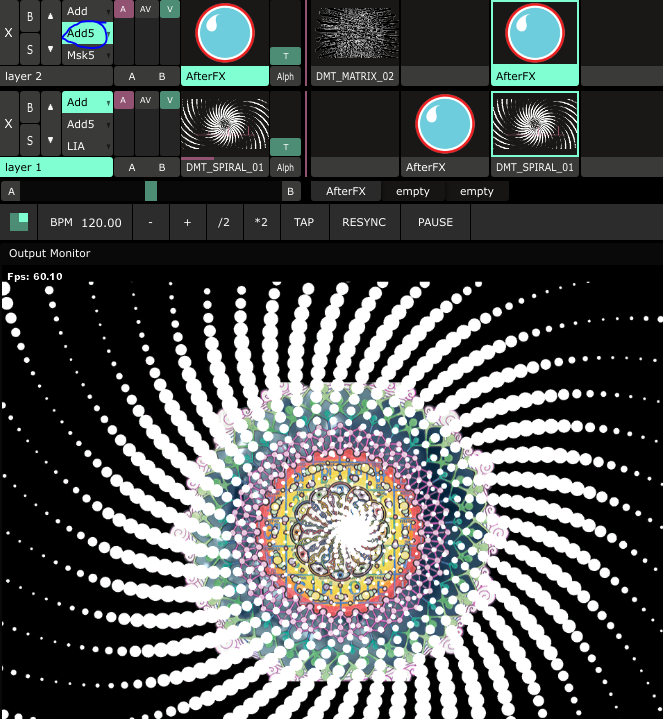Solo layer 1 with the S button
The image size is (663, 719).
click(31, 139)
